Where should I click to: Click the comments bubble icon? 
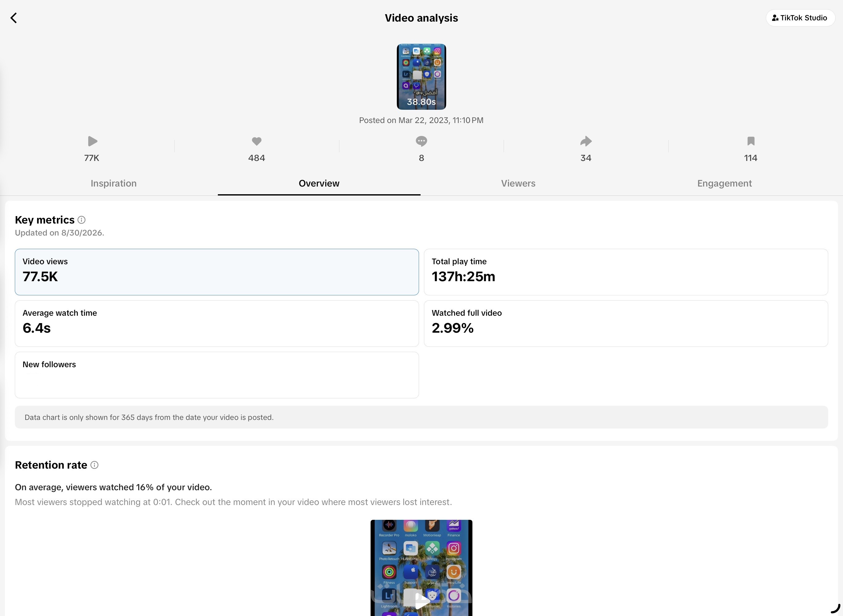click(x=421, y=141)
